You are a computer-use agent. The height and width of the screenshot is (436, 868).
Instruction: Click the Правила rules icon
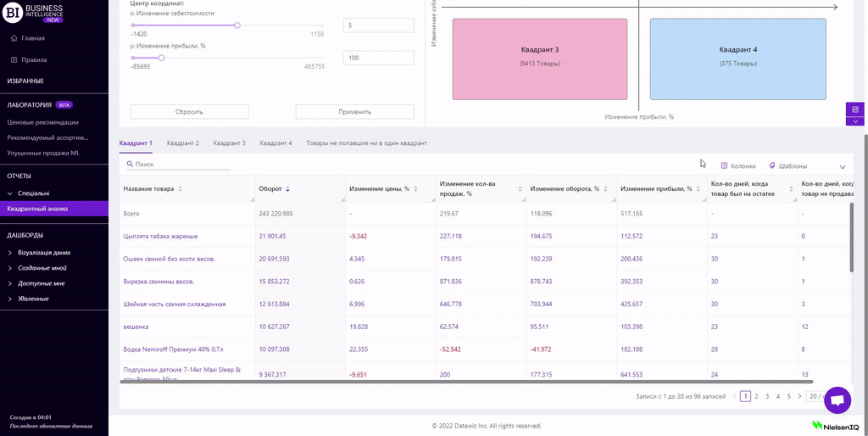[14, 60]
